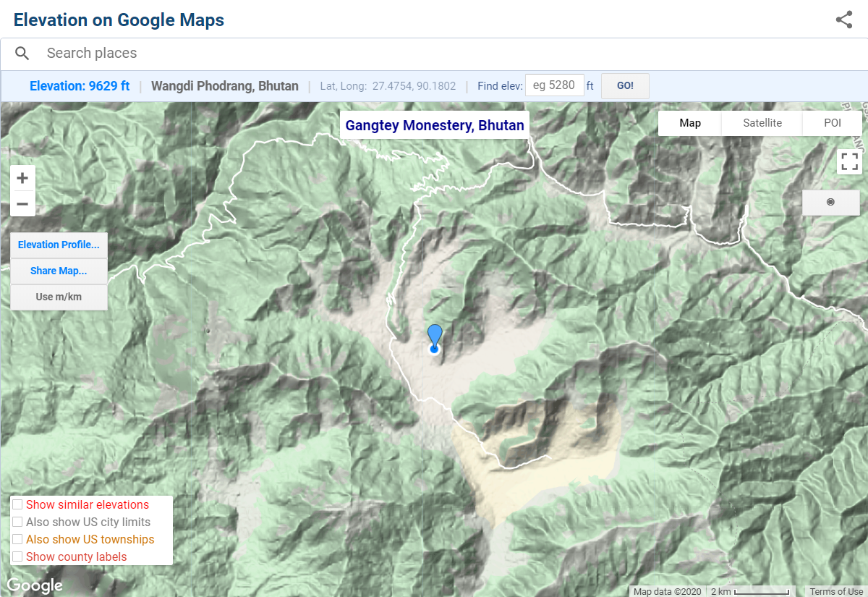868x597 pixels.
Task: Check Also show US townships
Action: point(17,539)
